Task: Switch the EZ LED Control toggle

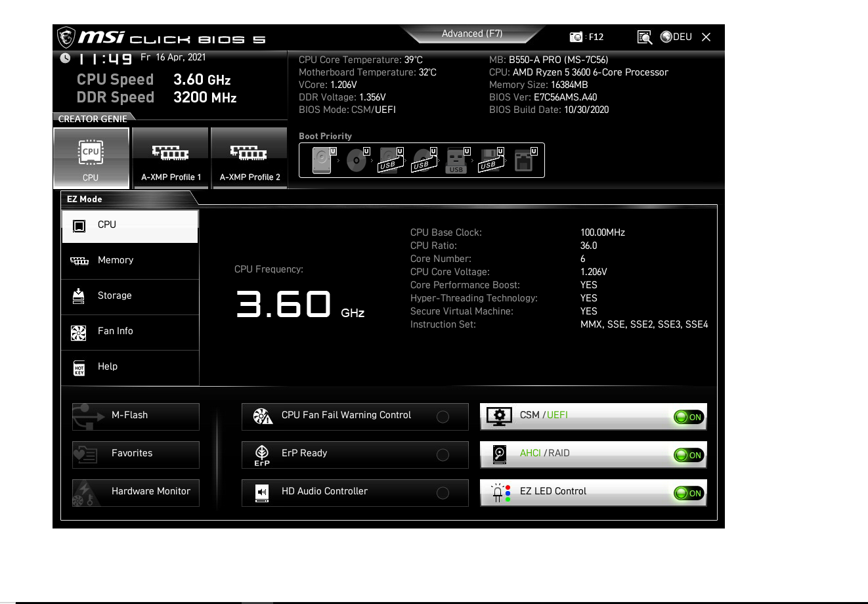Action: 689,493
